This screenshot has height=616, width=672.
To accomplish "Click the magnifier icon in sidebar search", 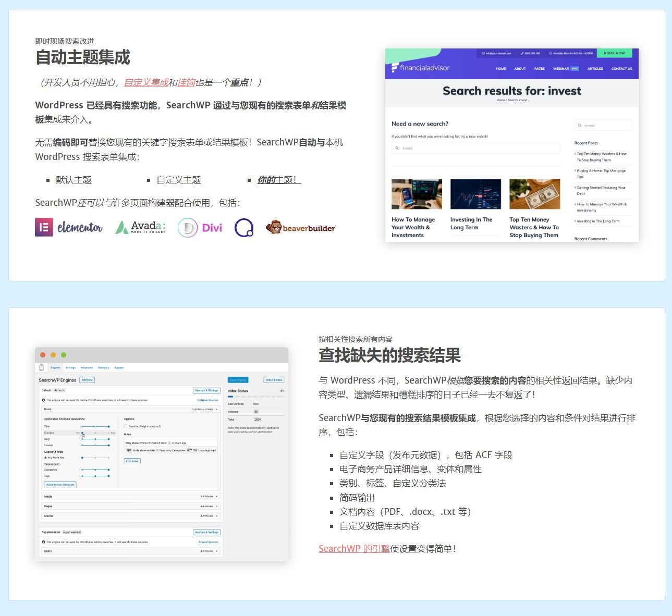I will (580, 126).
